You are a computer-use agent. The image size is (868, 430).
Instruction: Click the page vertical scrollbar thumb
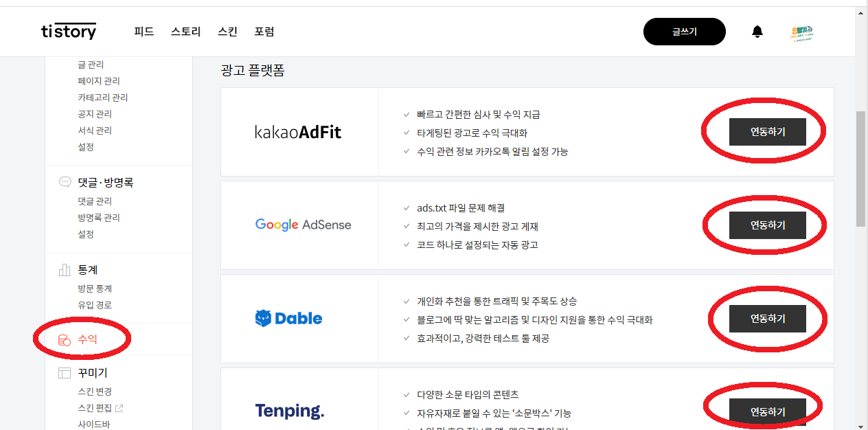[861, 168]
